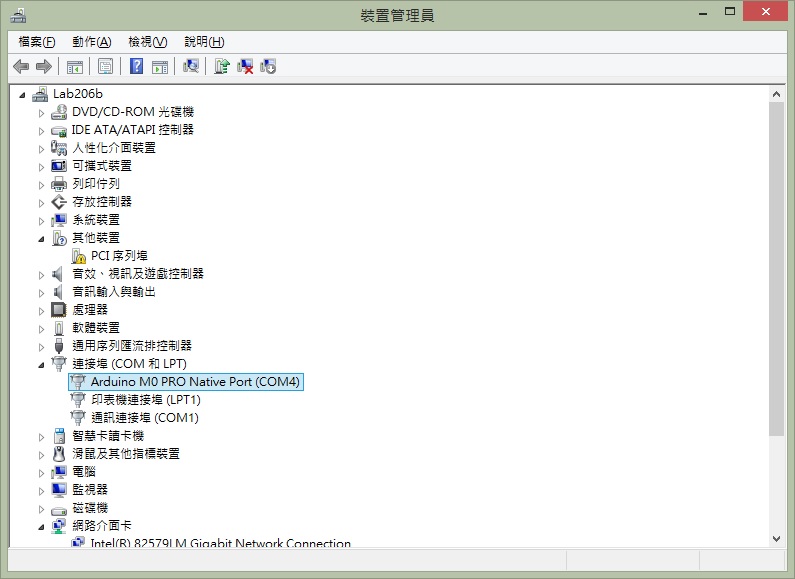Expand the 磁碟機 node

pyautogui.click(x=42, y=509)
